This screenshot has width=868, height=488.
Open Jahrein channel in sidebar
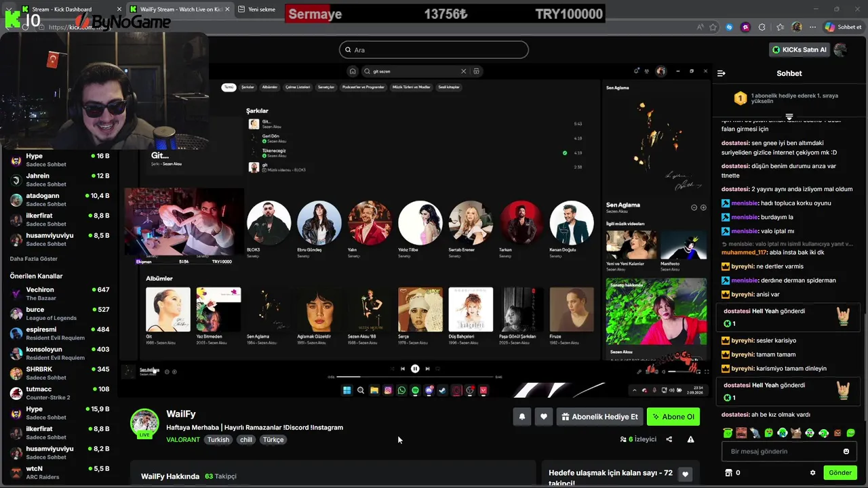point(60,180)
